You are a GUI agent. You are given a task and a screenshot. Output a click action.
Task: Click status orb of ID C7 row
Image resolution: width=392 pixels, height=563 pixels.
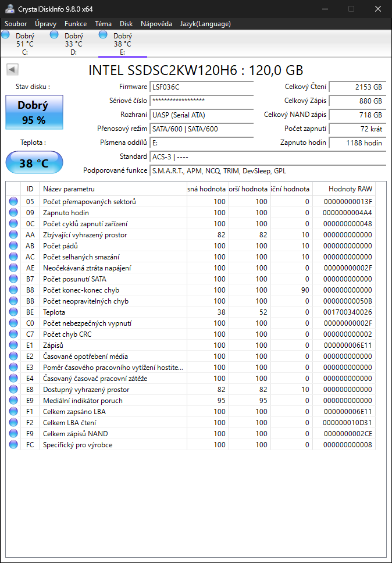point(13,334)
